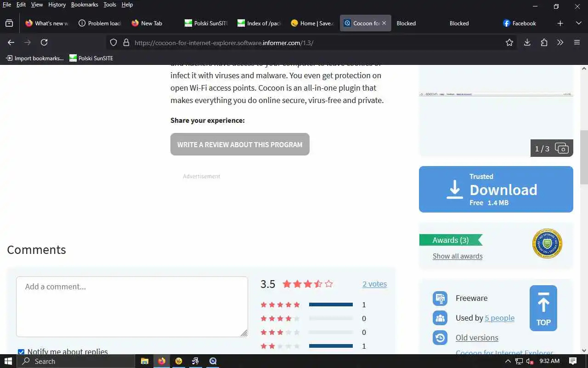Go back to the previous page

11,42
